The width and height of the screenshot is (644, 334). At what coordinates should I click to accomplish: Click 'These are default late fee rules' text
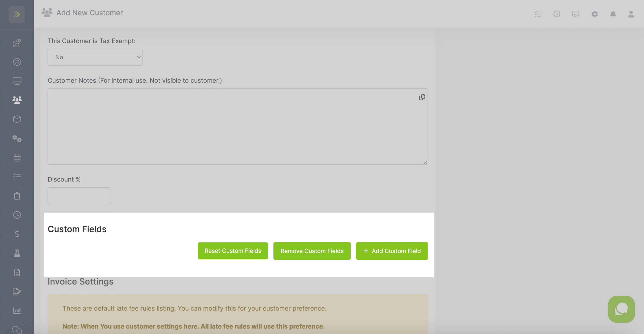click(194, 308)
